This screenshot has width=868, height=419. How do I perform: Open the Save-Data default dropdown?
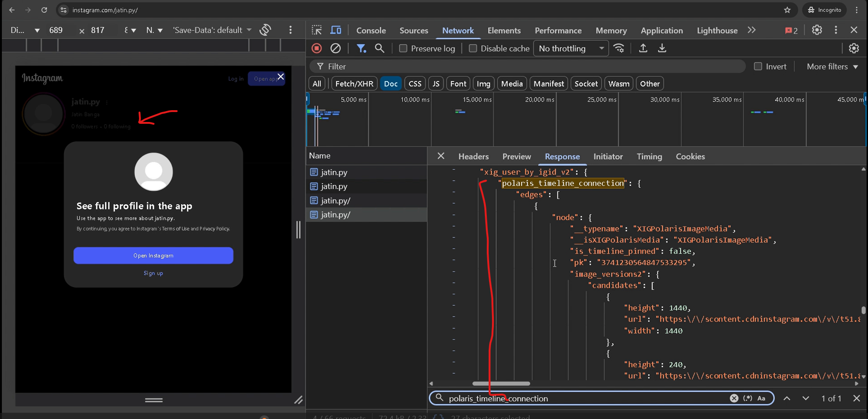click(x=212, y=30)
